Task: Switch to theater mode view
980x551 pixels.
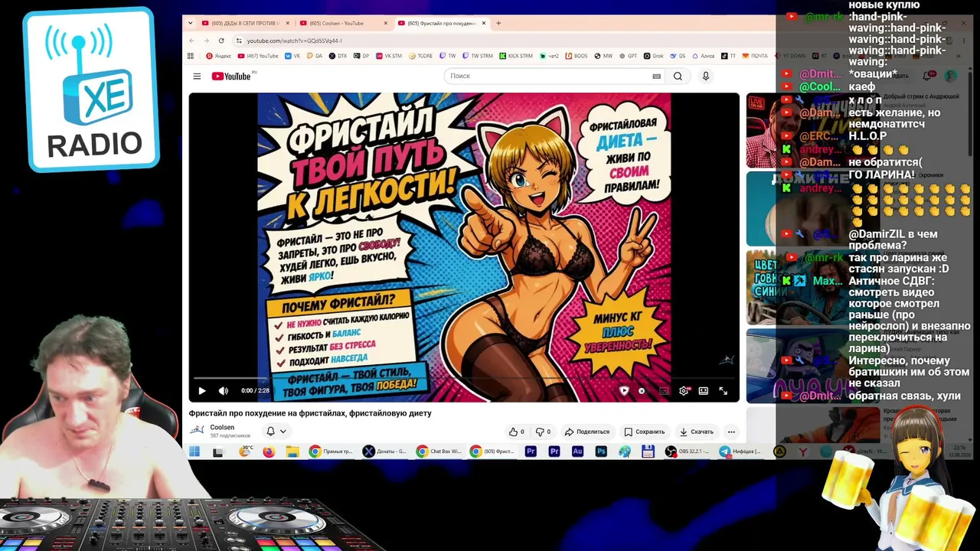Action: pos(703,391)
